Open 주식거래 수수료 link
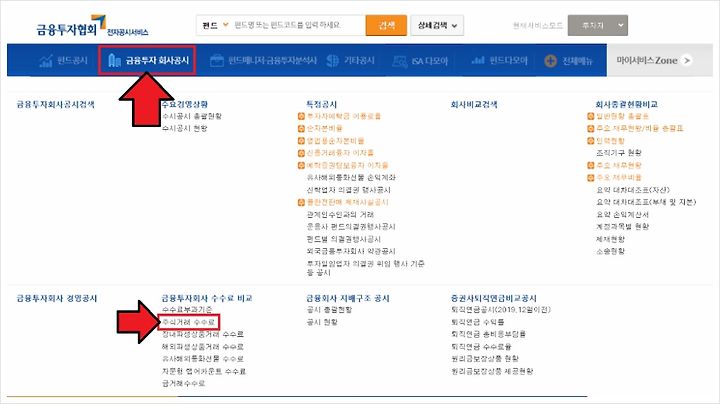Screen dimensions: 720x404 [x=188, y=322]
